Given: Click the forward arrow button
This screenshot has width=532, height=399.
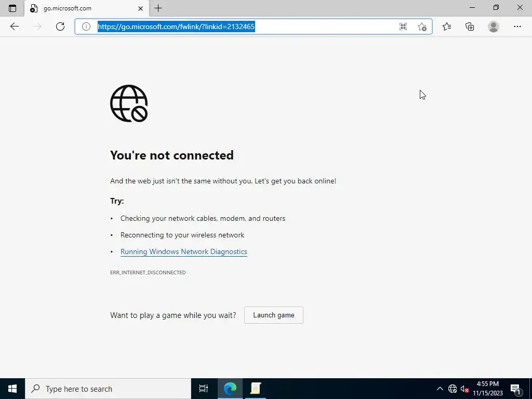Looking at the screenshot, I should 37,26.
